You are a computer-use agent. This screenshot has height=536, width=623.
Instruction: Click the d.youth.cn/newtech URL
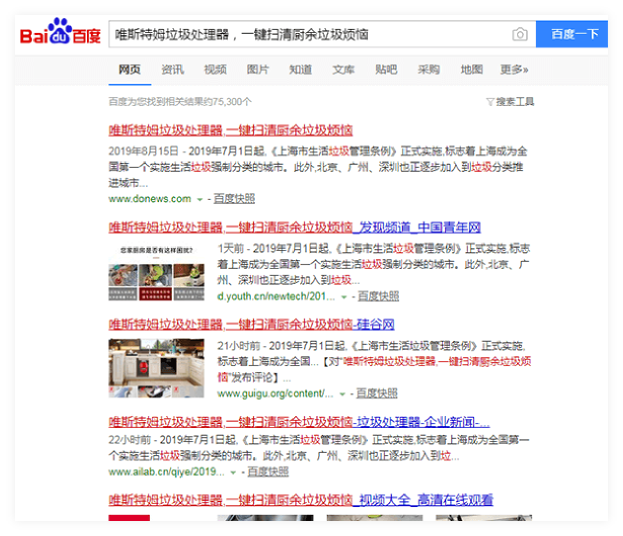click(277, 296)
